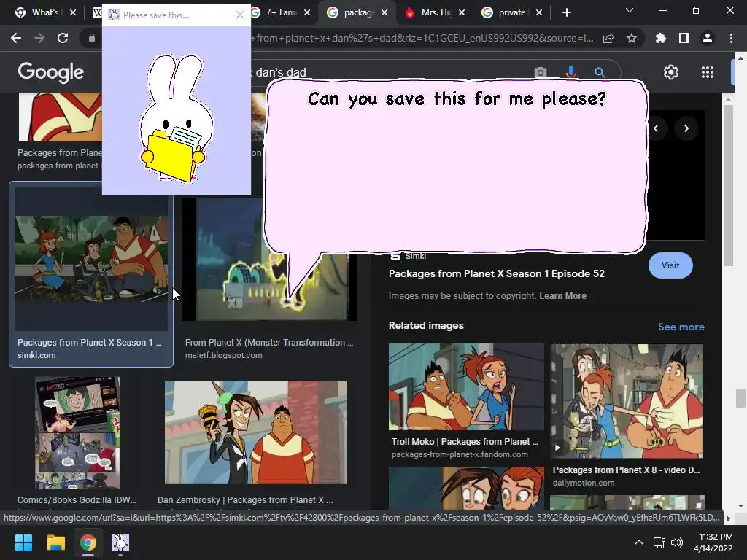
Task: Bookmark this page with star icon
Action: [632, 38]
